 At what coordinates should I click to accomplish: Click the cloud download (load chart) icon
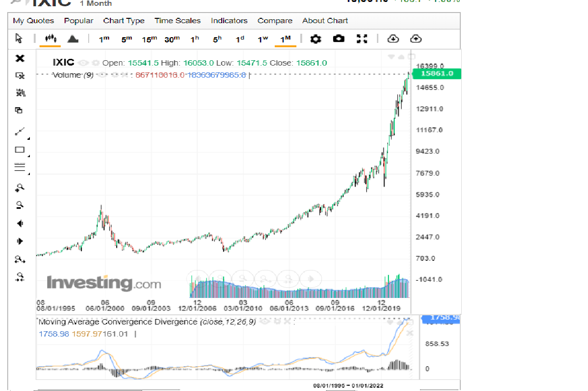point(393,39)
